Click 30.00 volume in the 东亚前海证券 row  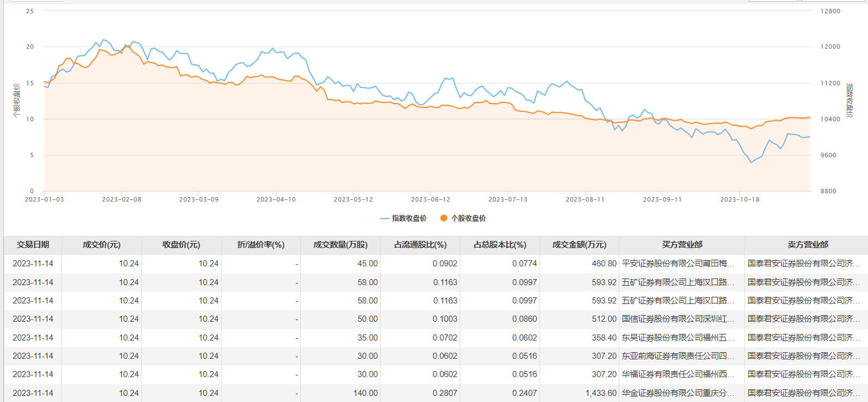[x=341, y=356]
